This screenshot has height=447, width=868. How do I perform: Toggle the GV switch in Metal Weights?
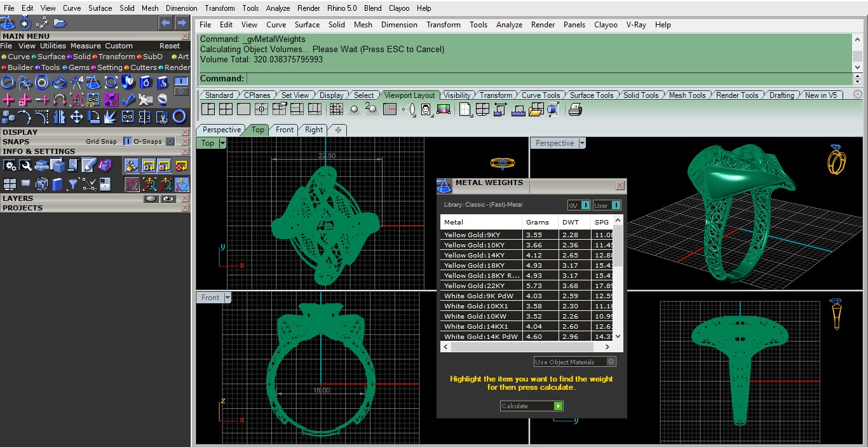[586, 205]
